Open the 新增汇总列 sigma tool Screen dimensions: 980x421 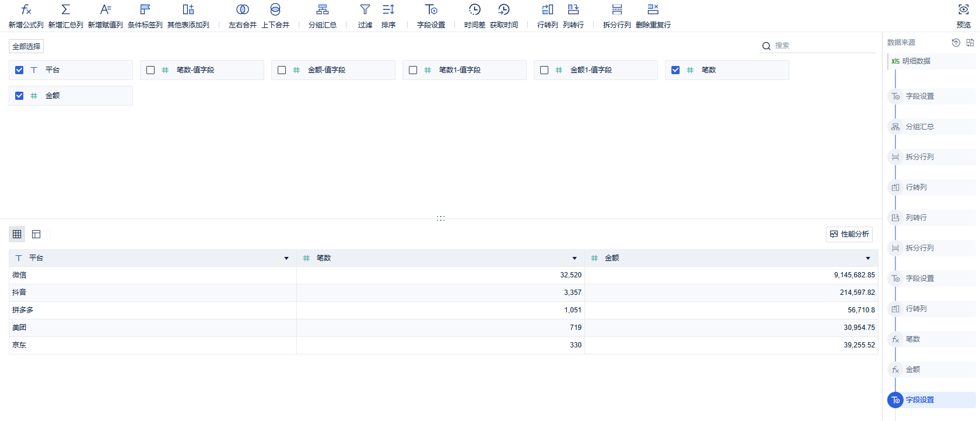point(65,10)
